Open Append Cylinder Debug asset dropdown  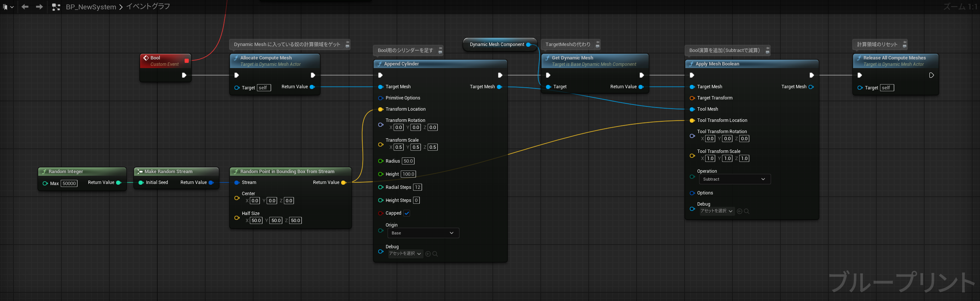[x=405, y=254]
